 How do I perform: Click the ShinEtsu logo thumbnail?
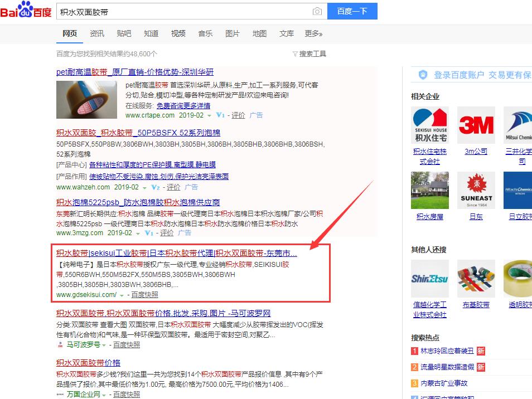point(429,278)
